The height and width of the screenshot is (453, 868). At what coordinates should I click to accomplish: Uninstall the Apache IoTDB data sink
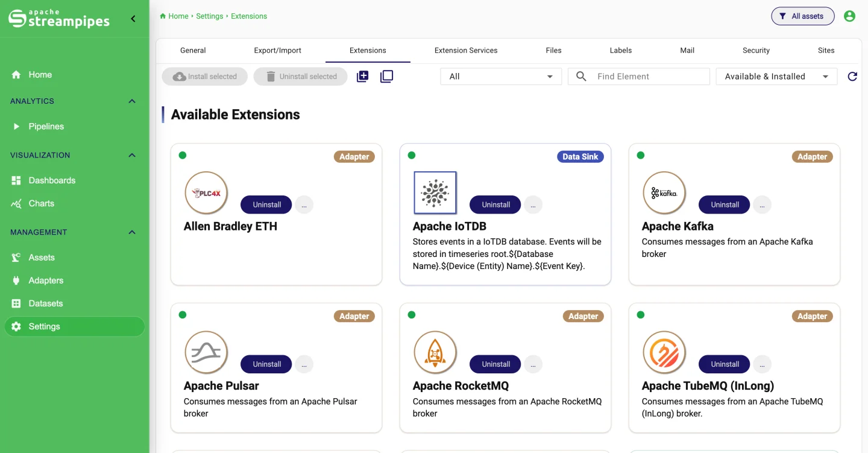click(x=495, y=204)
